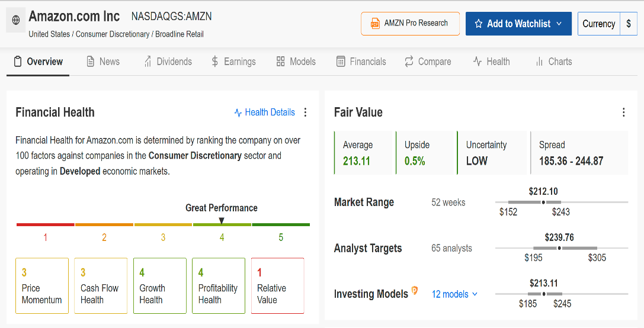Open AMZN Pro Research report

[x=411, y=24]
